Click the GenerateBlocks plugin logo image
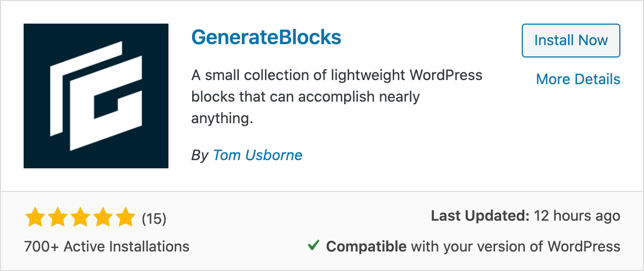 [x=96, y=96]
